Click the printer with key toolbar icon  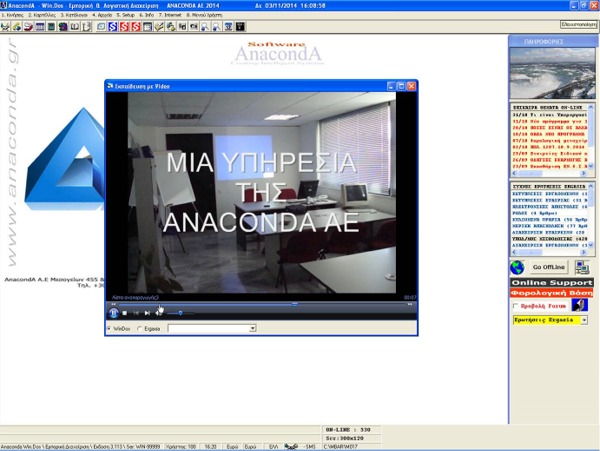click(x=171, y=26)
